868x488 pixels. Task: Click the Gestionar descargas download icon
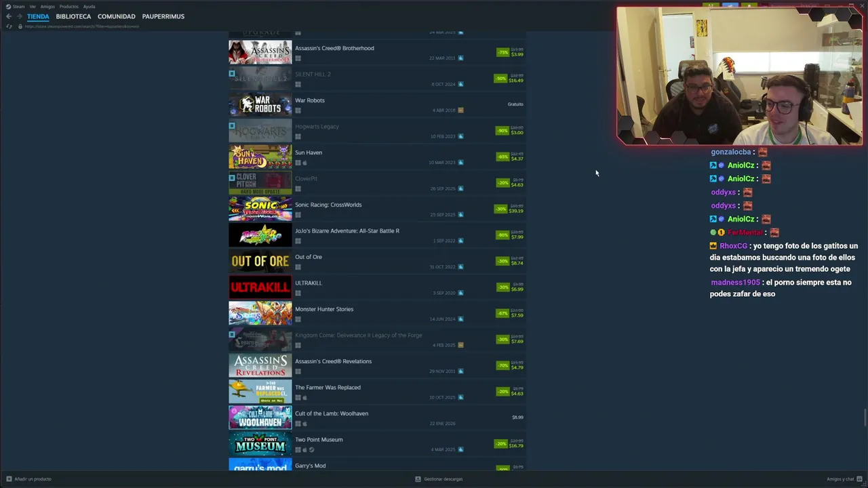point(418,479)
